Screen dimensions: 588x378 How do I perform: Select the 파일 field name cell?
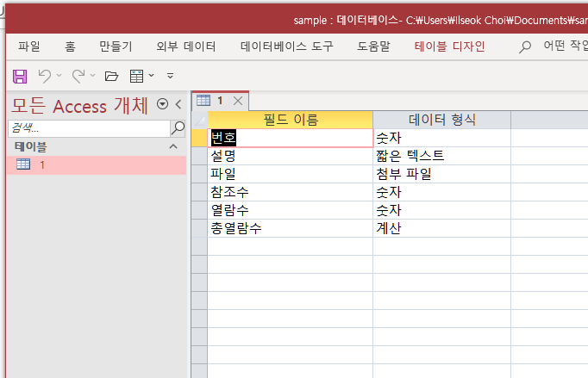[x=291, y=174]
